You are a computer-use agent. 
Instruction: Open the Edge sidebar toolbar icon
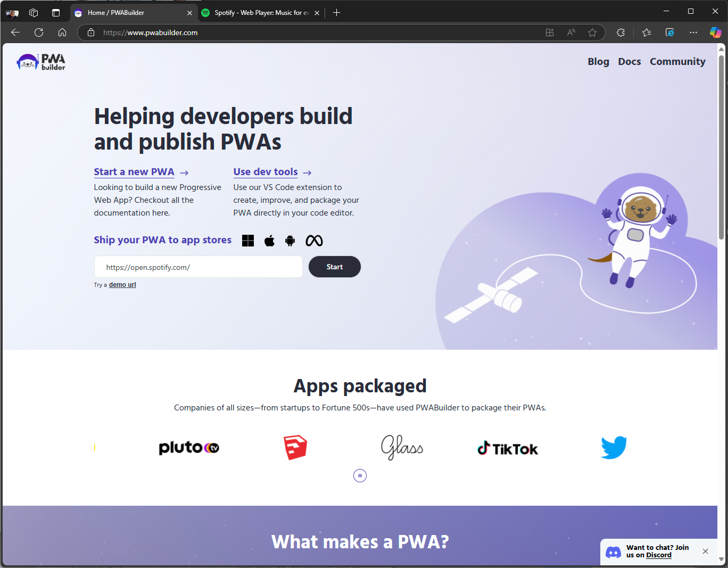670,32
